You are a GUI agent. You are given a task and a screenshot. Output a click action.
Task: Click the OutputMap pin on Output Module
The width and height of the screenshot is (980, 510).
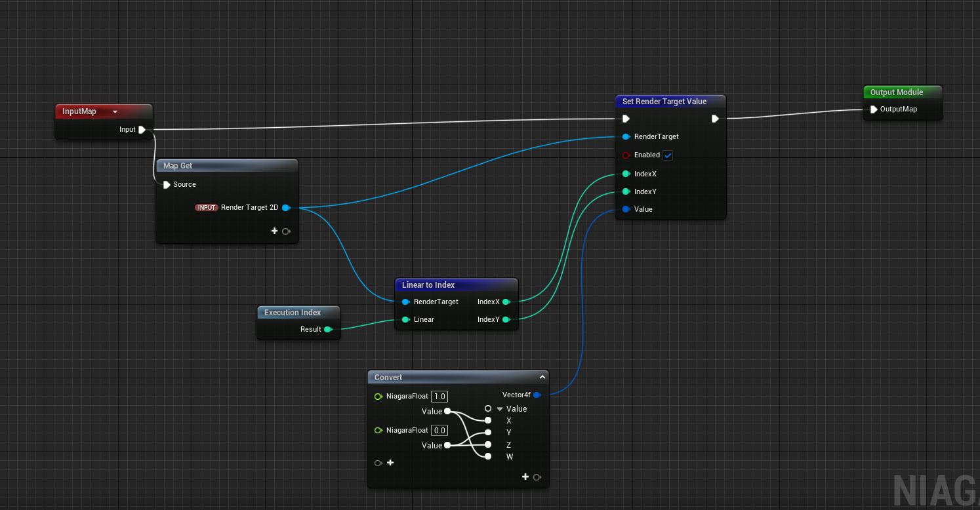(873, 109)
